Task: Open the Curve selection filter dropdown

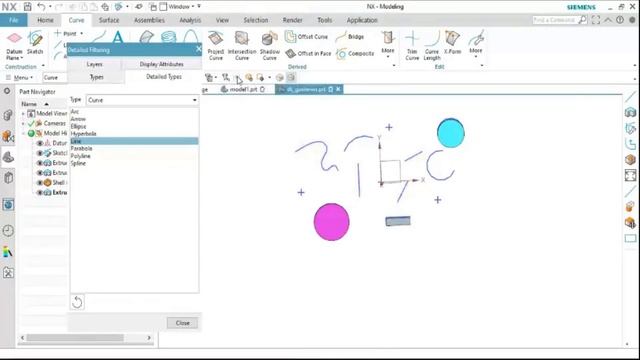Action: 54,78
